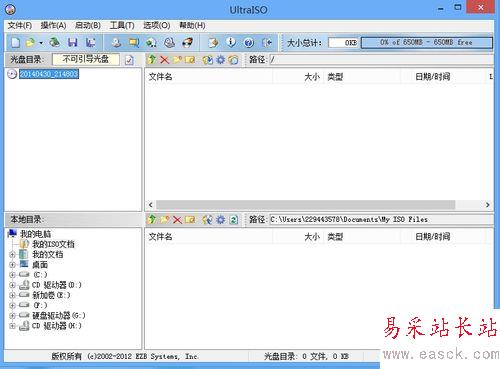Click the disc list scroll-right arrow
Screen dimensions: 500x369
point(488,205)
